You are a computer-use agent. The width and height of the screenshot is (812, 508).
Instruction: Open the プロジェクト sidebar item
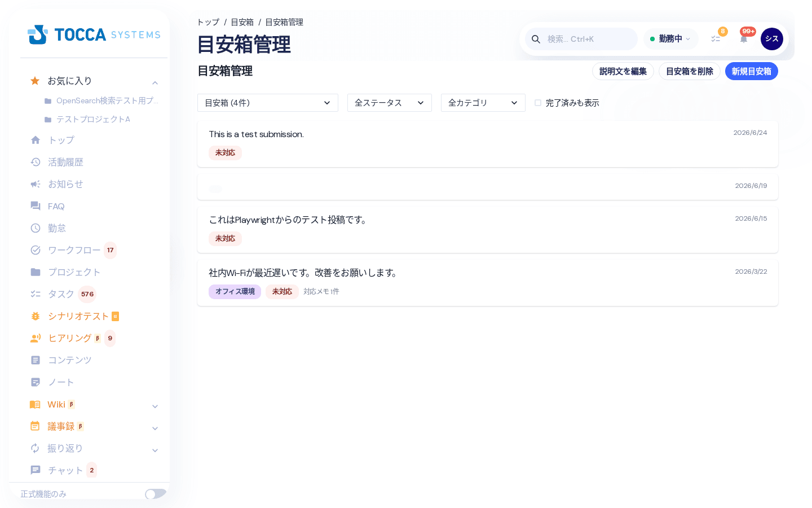click(x=74, y=272)
